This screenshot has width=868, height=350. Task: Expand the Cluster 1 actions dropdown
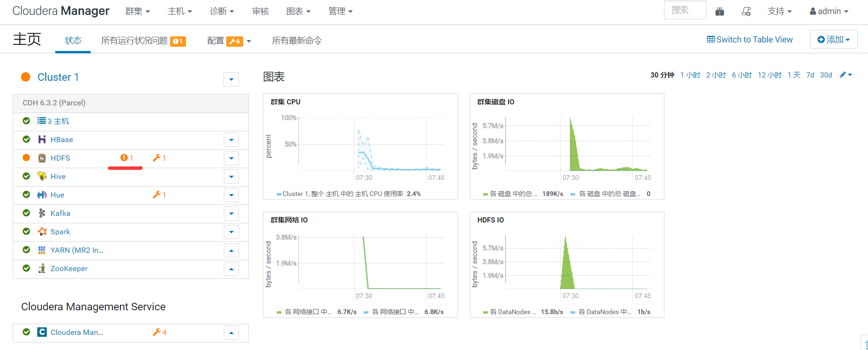(231, 79)
